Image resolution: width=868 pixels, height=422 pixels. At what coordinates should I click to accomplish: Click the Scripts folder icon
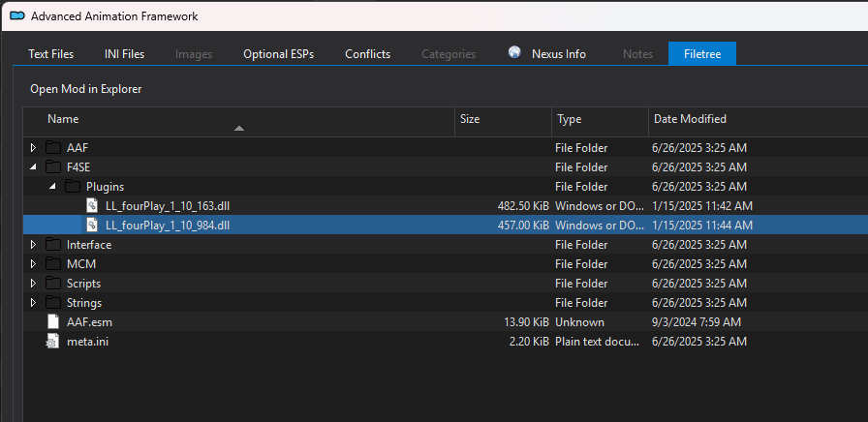point(52,284)
